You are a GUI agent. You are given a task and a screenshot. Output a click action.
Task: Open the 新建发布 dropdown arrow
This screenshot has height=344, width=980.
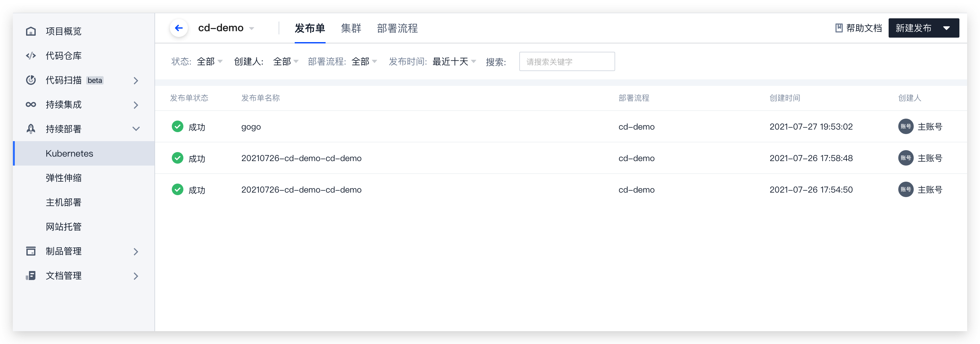point(947,28)
